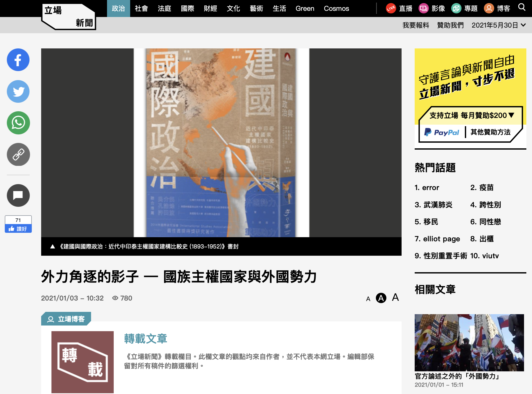Like article with Facebook 讚好 button
This screenshot has height=394, width=532.
point(18,228)
